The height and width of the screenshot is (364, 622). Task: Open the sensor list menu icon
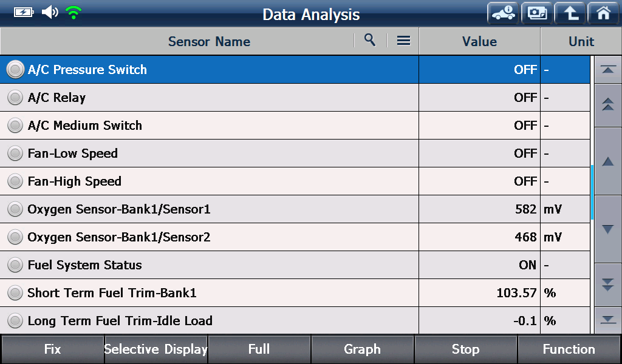[403, 41]
